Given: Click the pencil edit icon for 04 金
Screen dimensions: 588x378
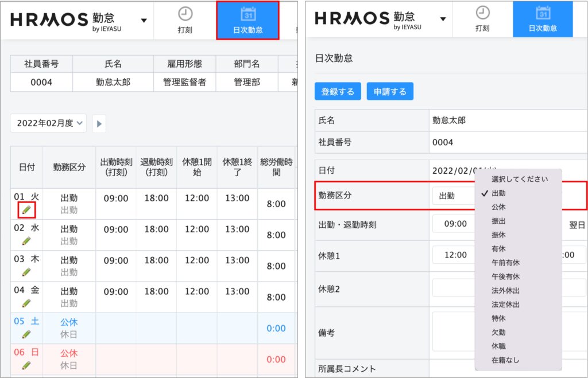Looking at the screenshot, I should pyautogui.click(x=26, y=303).
